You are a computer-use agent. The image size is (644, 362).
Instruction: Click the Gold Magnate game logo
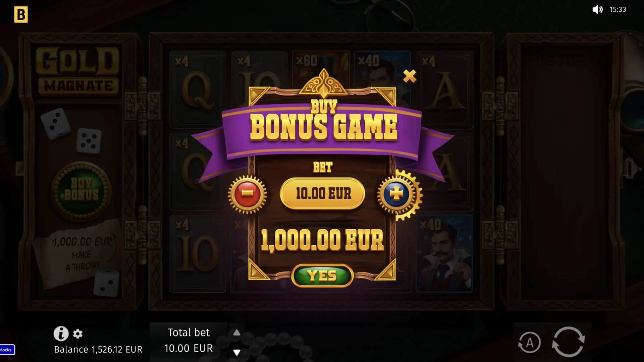coord(78,71)
